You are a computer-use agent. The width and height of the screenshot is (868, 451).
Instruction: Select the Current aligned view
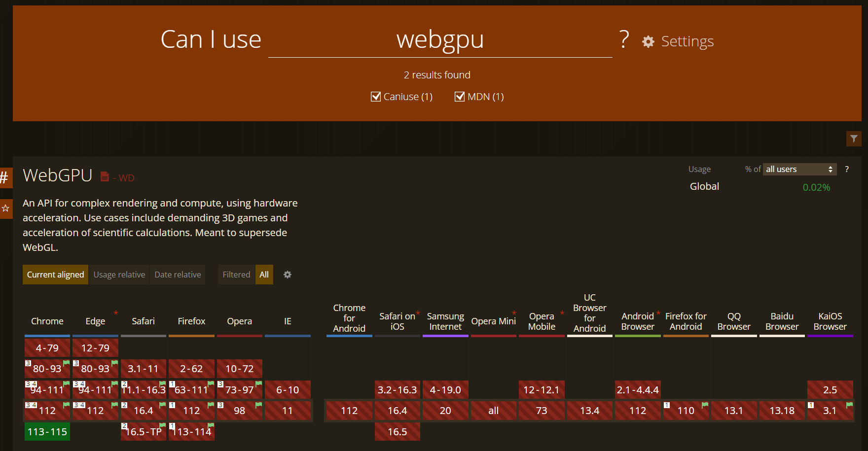point(55,275)
